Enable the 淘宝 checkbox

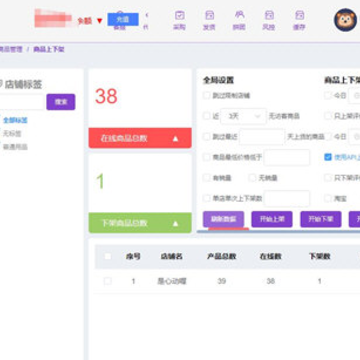(328, 199)
